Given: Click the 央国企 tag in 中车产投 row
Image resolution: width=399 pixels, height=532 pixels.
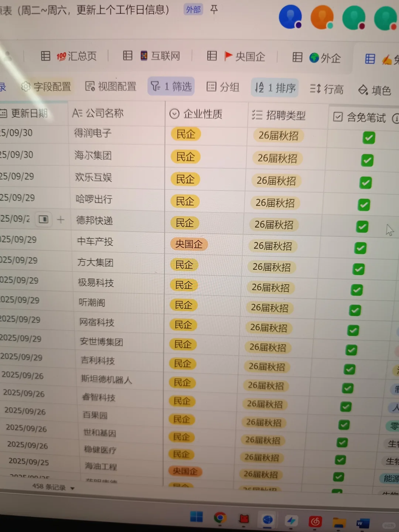Looking at the screenshot, I should (189, 244).
